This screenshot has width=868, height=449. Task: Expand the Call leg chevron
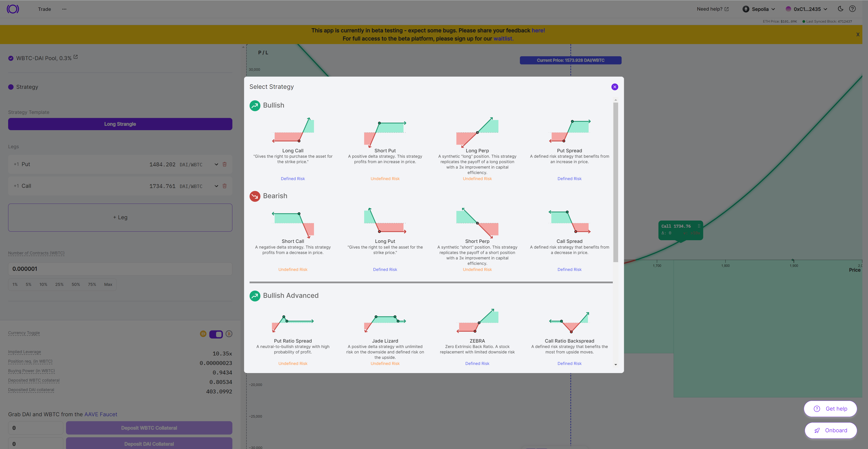pos(216,186)
